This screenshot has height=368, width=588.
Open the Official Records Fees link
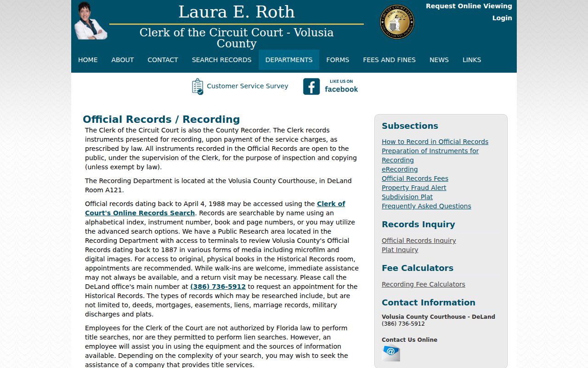pos(415,178)
